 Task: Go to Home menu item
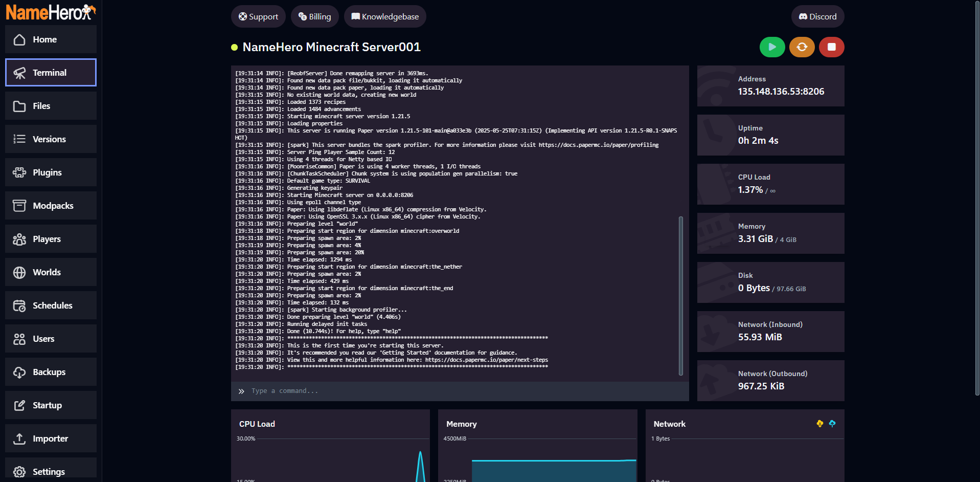click(x=51, y=39)
